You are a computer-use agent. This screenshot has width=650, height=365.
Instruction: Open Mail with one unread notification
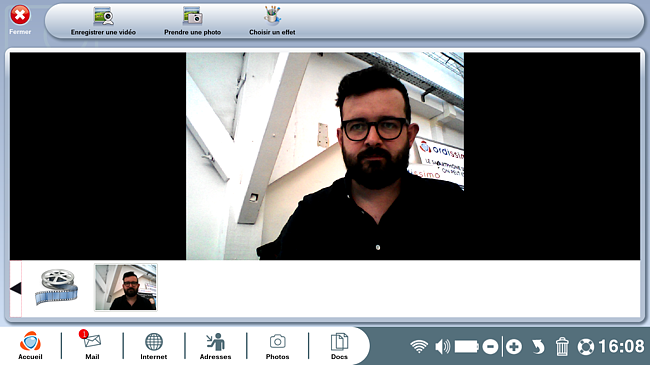pos(92,345)
